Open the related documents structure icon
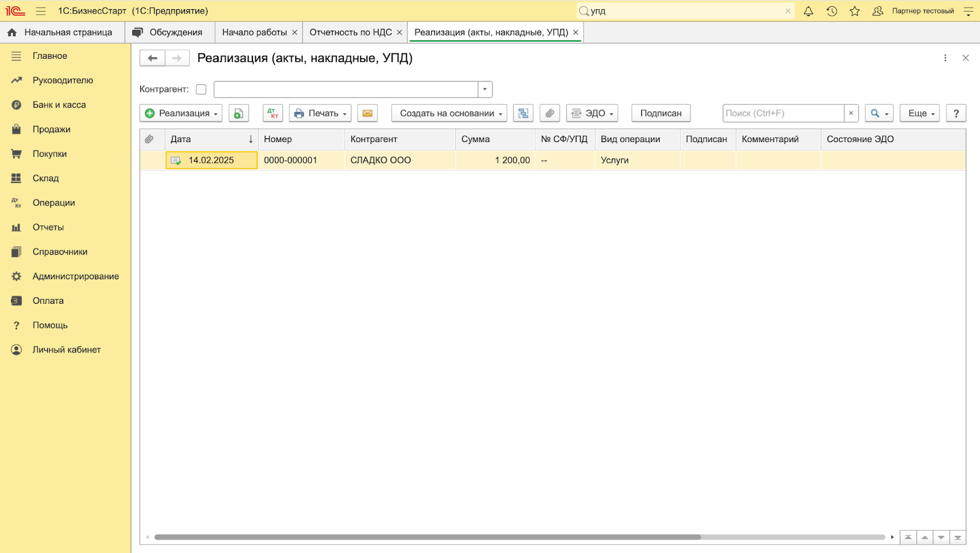Screen dimensions: 980x553 coord(523,113)
